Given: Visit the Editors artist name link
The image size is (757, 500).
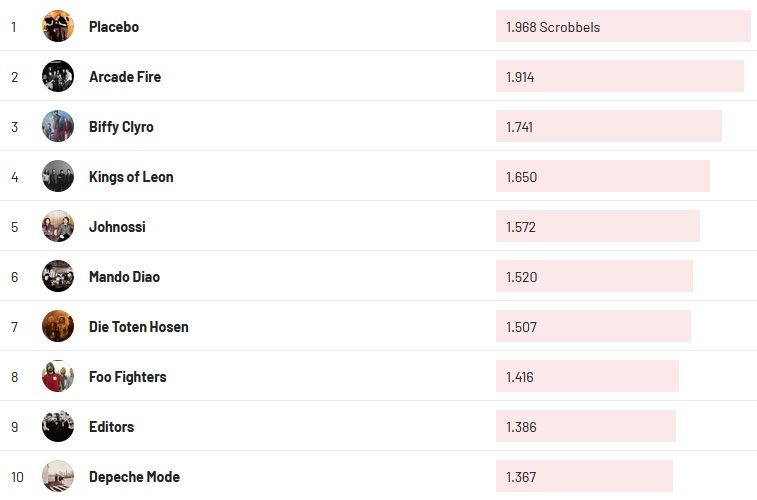Looking at the screenshot, I should (x=111, y=427).
